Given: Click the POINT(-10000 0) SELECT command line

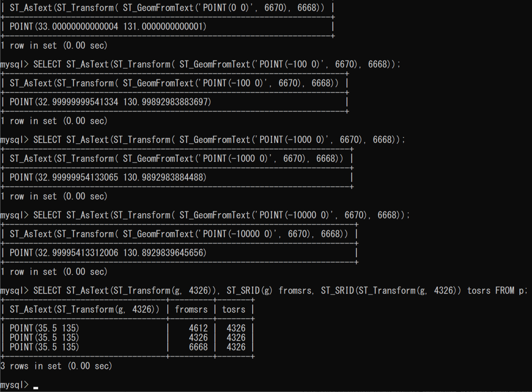Looking at the screenshot, I should 205,215.
